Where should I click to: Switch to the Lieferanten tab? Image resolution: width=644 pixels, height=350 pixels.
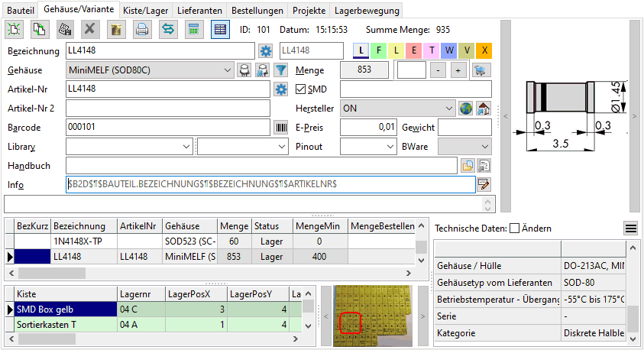coord(200,10)
